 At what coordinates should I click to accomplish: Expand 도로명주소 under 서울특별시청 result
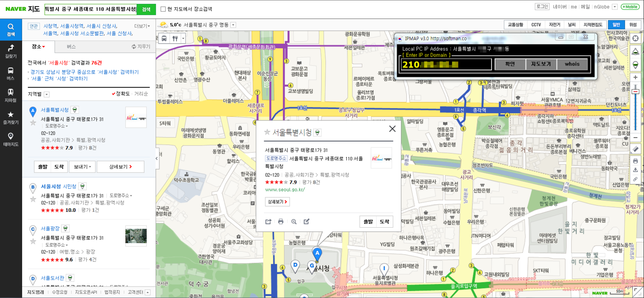pyautogui.click(x=56, y=126)
